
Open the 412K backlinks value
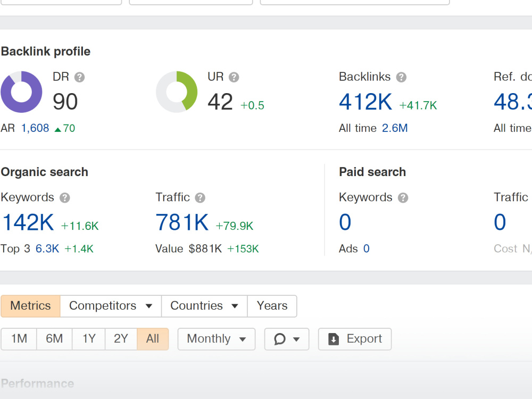click(x=365, y=102)
